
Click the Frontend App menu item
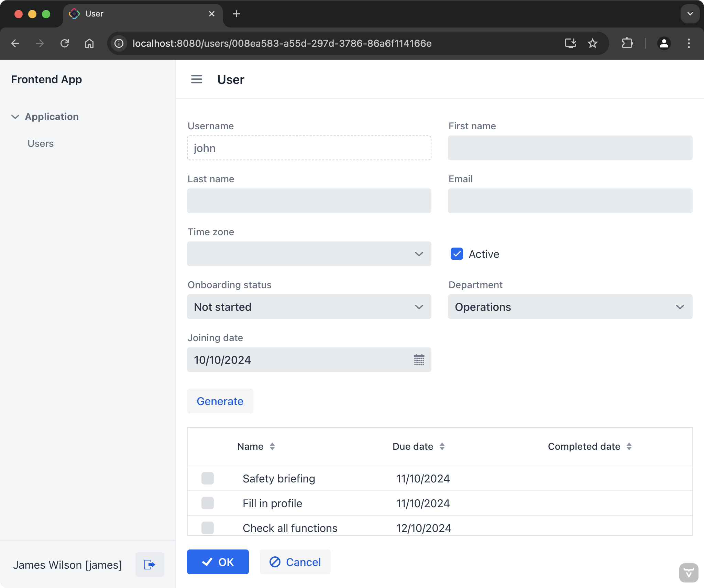click(47, 79)
